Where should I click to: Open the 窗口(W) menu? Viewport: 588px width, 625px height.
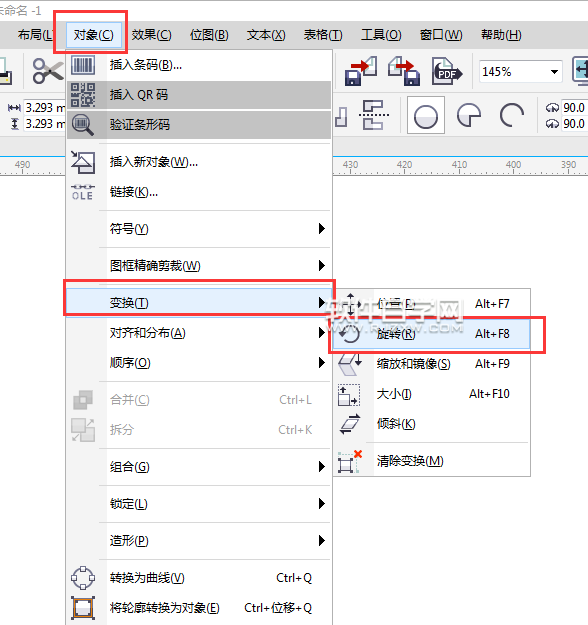(441, 35)
